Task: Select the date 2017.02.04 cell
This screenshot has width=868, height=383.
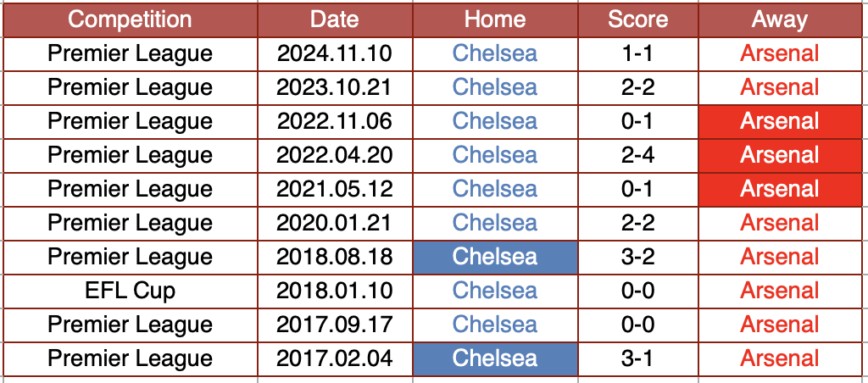Action: pos(335,358)
